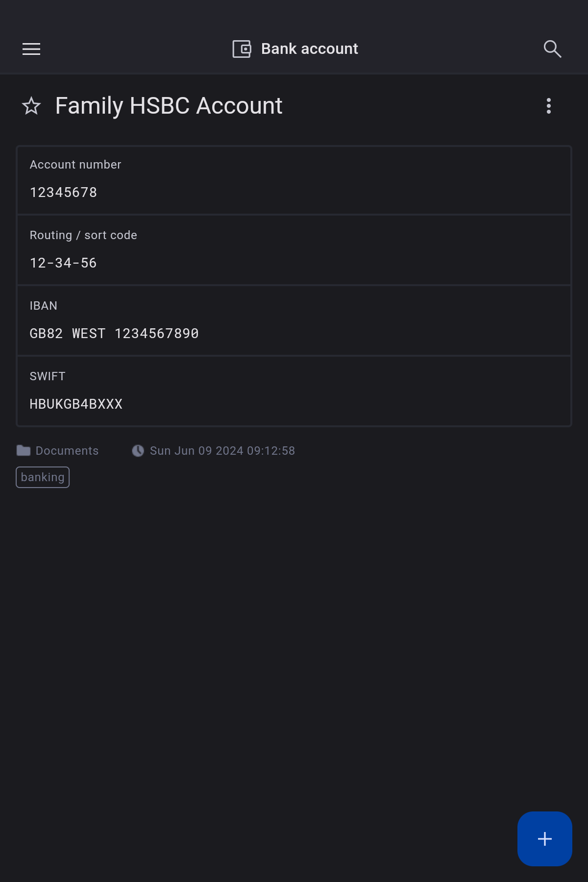
Task: Click the SWIFT code HBUKGB4BXXX
Action: (x=76, y=404)
